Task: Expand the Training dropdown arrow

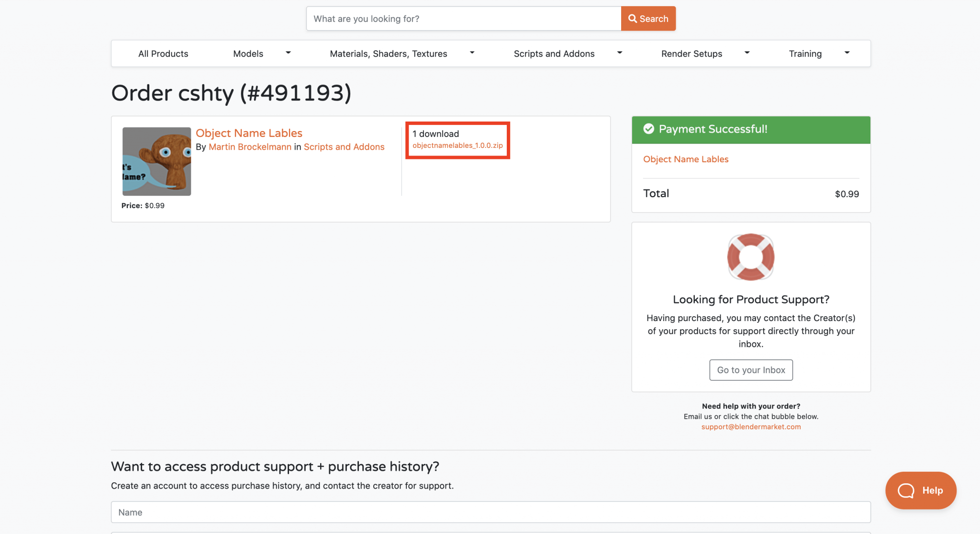Action: pos(847,53)
